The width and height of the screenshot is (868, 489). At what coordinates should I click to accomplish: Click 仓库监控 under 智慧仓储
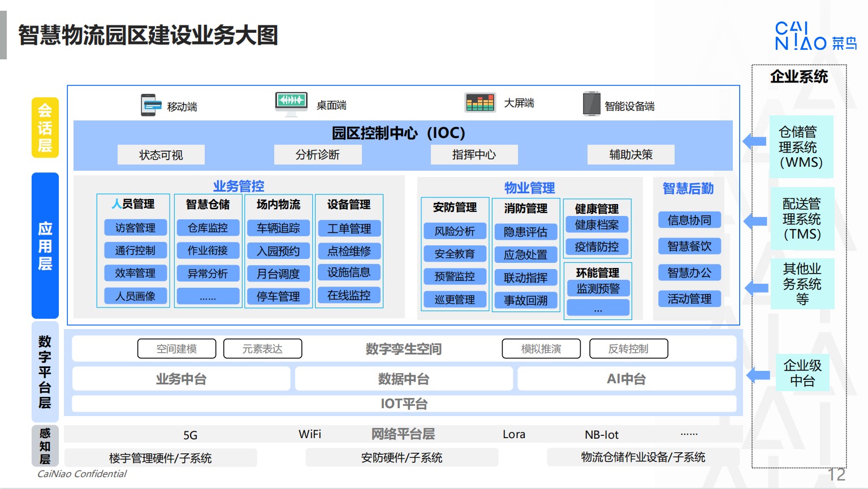click(208, 228)
